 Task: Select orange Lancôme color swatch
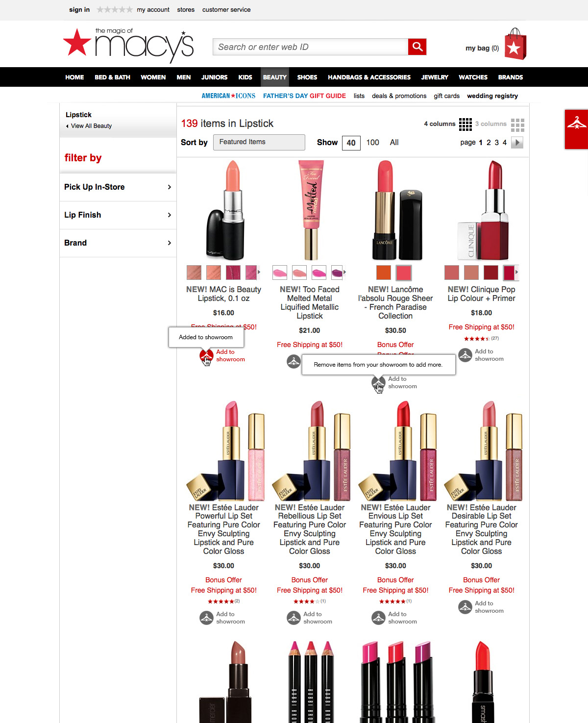point(384,273)
